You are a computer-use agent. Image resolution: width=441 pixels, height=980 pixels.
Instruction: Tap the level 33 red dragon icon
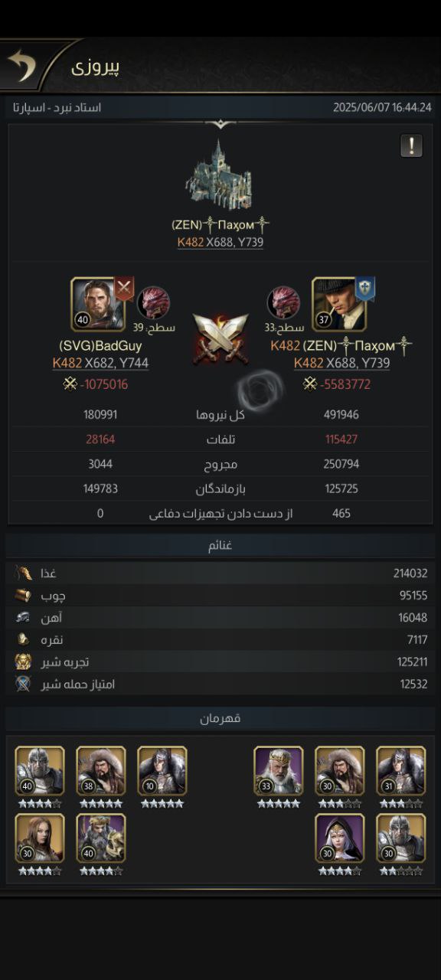tap(283, 303)
